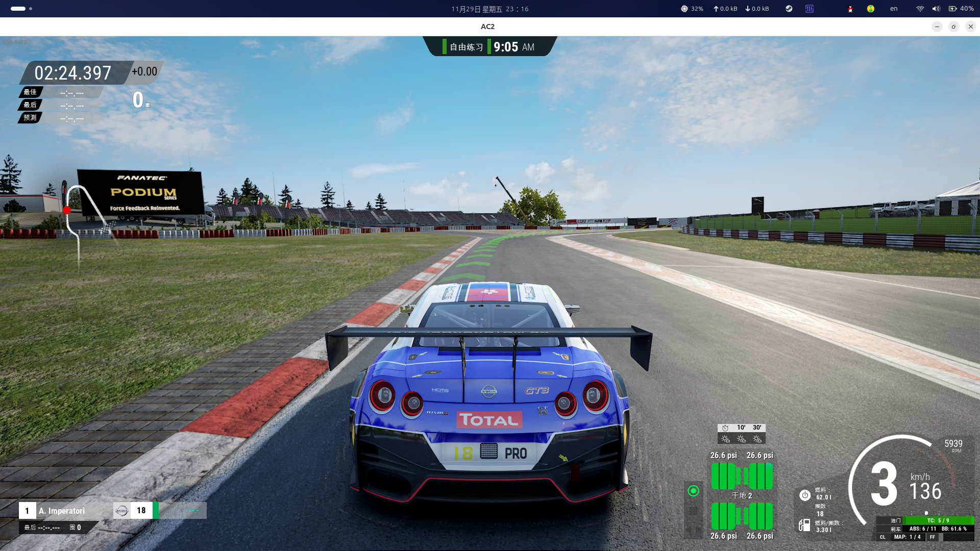Click the ignition power icon in fuel widget
Screen dimensions: 980x551
pyautogui.click(x=805, y=495)
